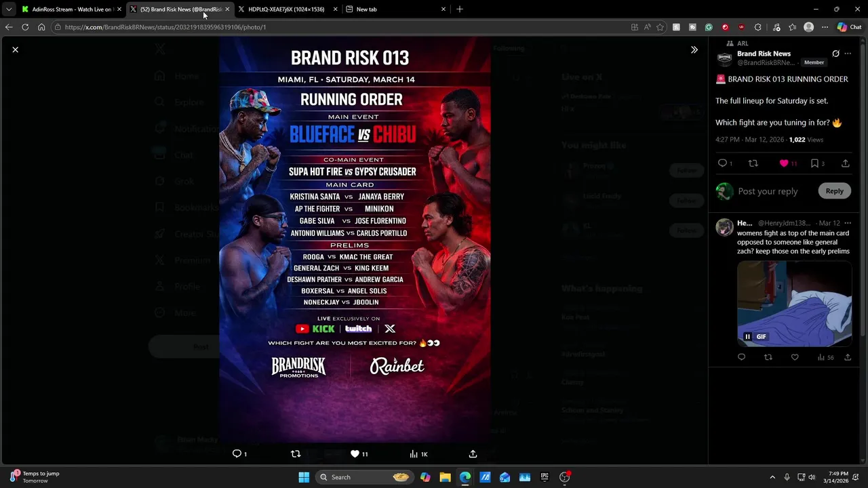The width and height of the screenshot is (868, 488).
Task: Click the share icon below the photo
Action: tap(473, 453)
